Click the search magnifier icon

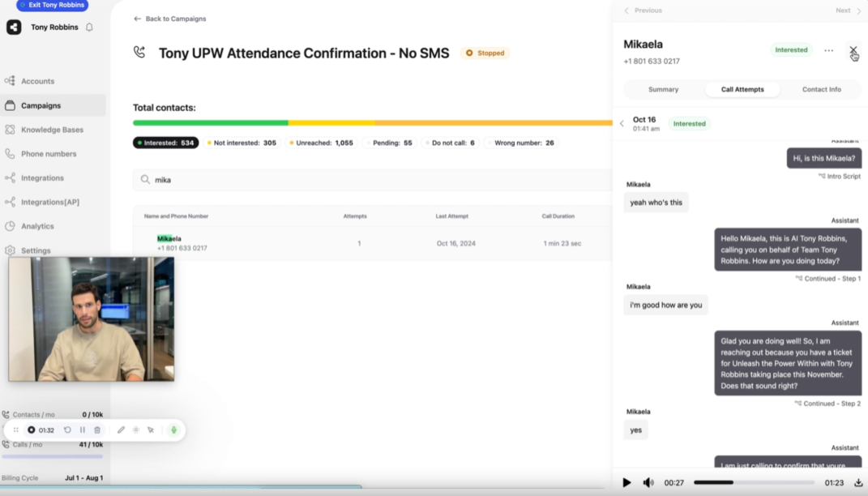145,180
